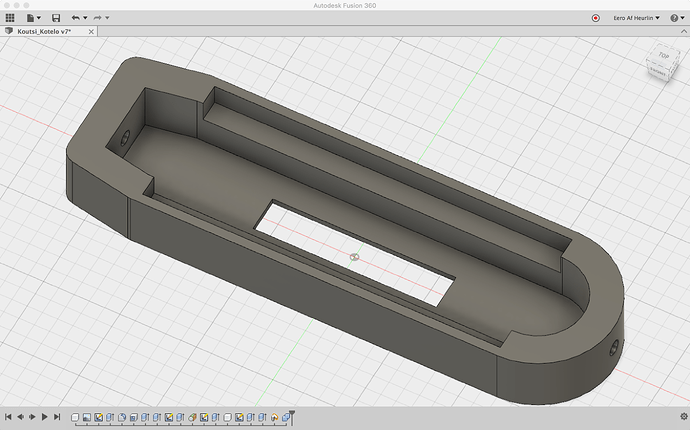Open the File menu dropdown
This screenshot has height=430, width=690.
34,18
